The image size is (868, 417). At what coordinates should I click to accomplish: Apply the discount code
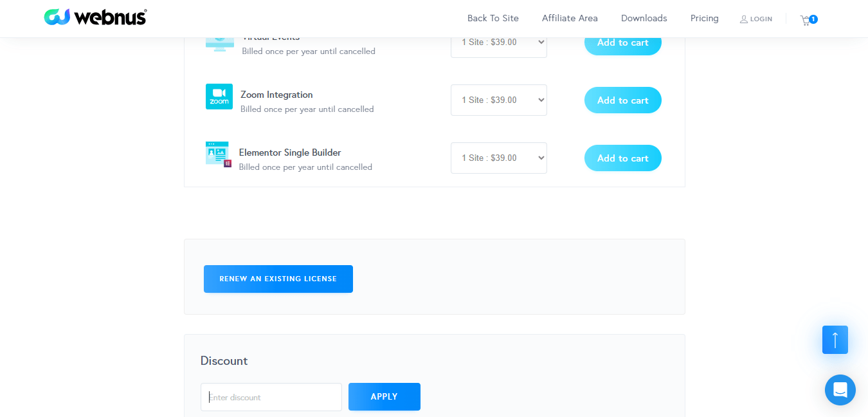(x=384, y=396)
